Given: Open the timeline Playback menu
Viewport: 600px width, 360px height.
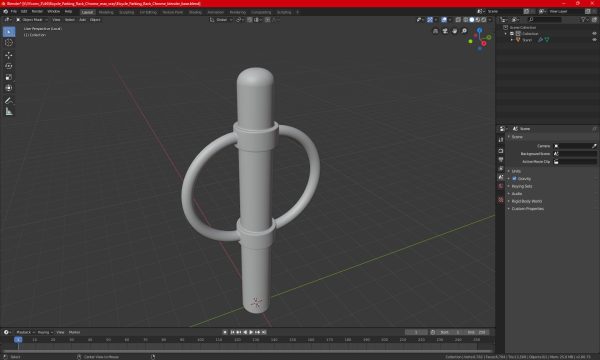Looking at the screenshot, I should click(25, 332).
